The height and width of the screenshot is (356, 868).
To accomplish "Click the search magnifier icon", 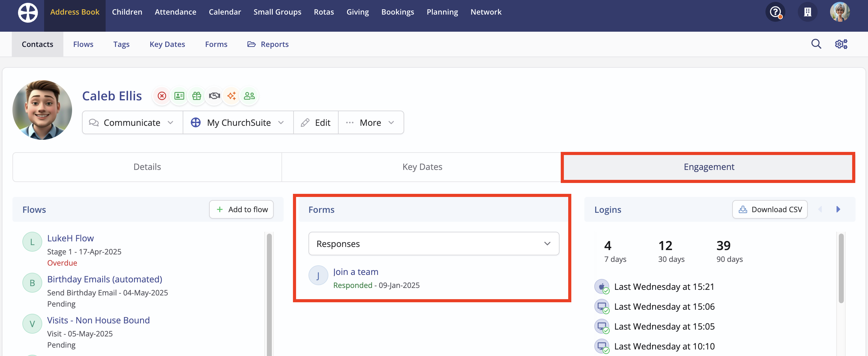I will tap(816, 44).
